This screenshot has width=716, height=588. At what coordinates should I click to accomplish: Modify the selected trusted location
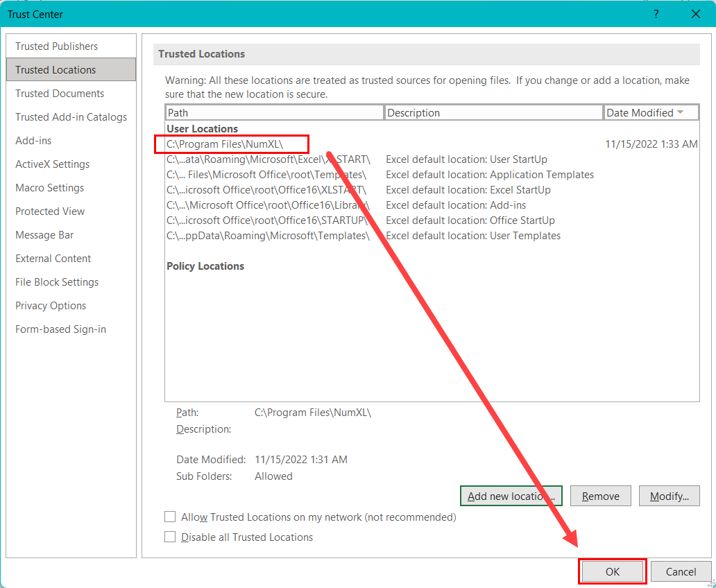click(x=669, y=496)
